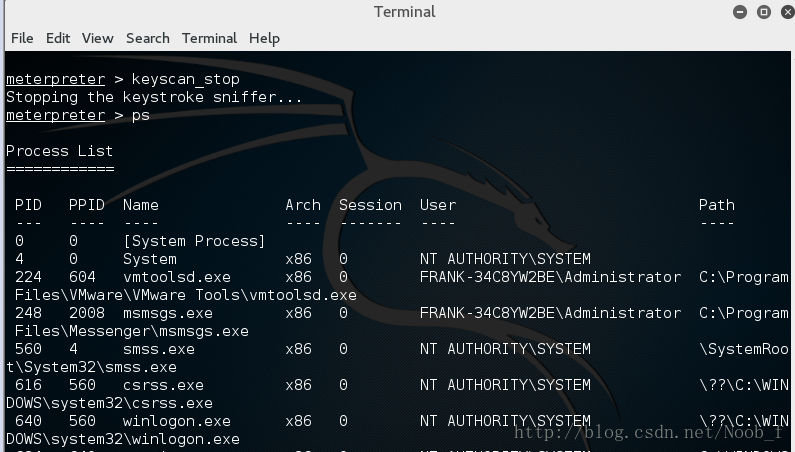Click 'Files\Messenger\msmsgs.exe' path line
The height and width of the screenshot is (452, 795).
tap(132, 331)
